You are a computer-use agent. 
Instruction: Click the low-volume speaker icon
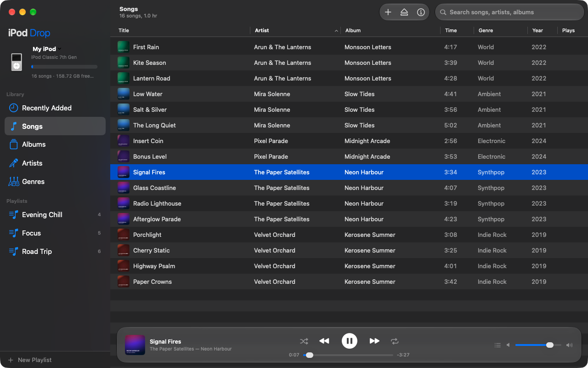tap(509, 345)
